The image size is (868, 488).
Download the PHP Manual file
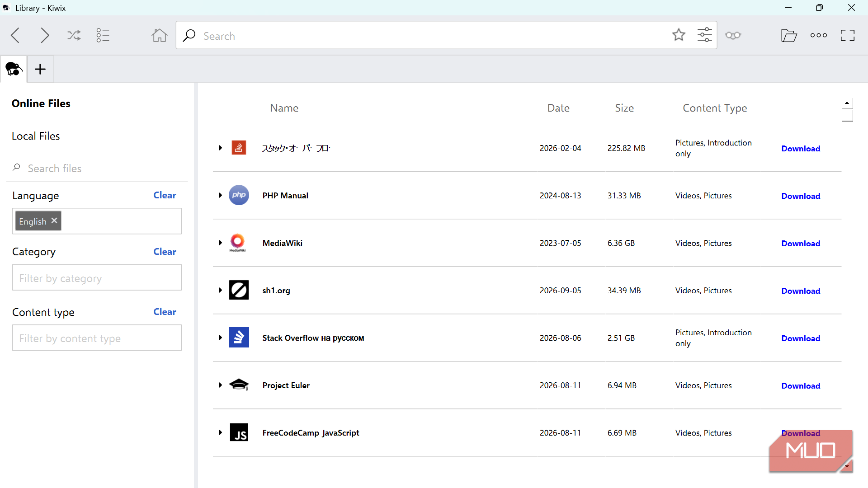point(801,196)
